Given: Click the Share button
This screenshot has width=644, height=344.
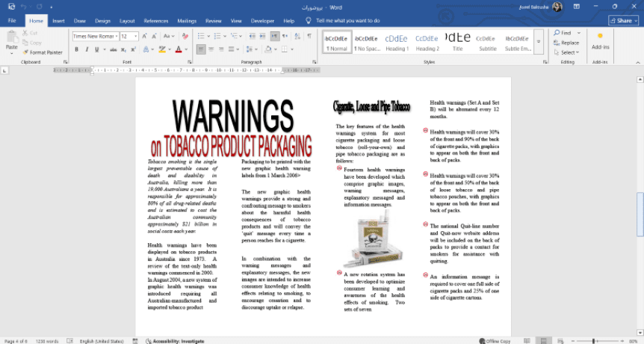Looking at the screenshot, I should pyautogui.click(x=623, y=21).
